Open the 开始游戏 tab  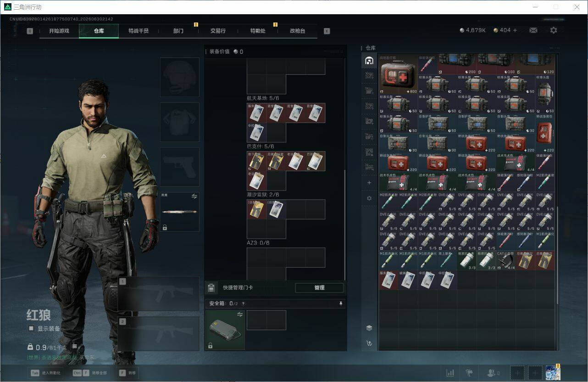pyautogui.click(x=59, y=31)
